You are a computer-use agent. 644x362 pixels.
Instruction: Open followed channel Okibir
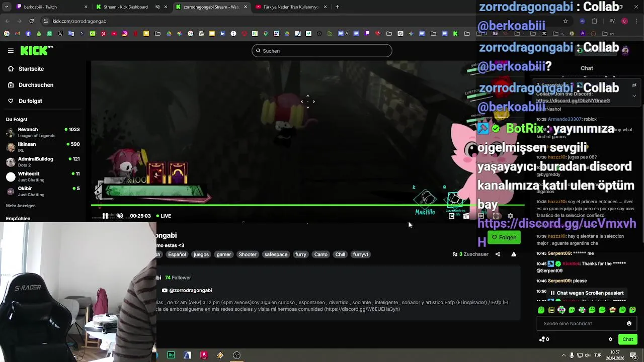click(x=43, y=191)
